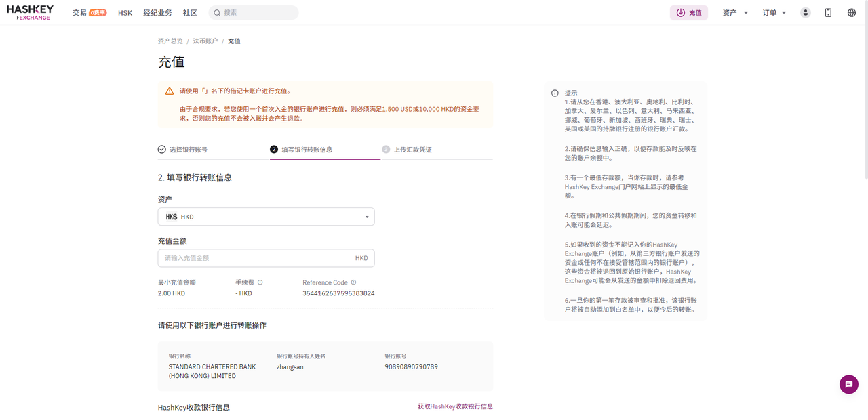Navigate to the 法币账户 breadcrumb

pyautogui.click(x=205, y=41)
